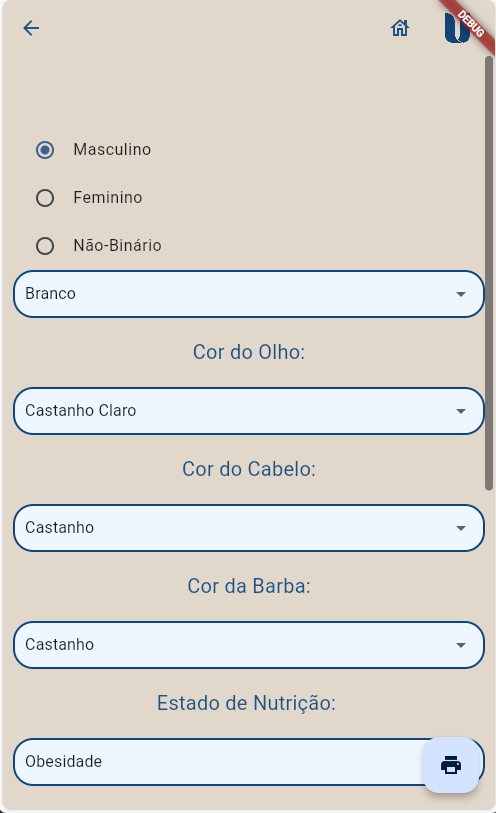Image resolution: width=496 pixels, height=813 pixels.
Task: Click the blue U logo icon
Action: (x=457, y=28)
